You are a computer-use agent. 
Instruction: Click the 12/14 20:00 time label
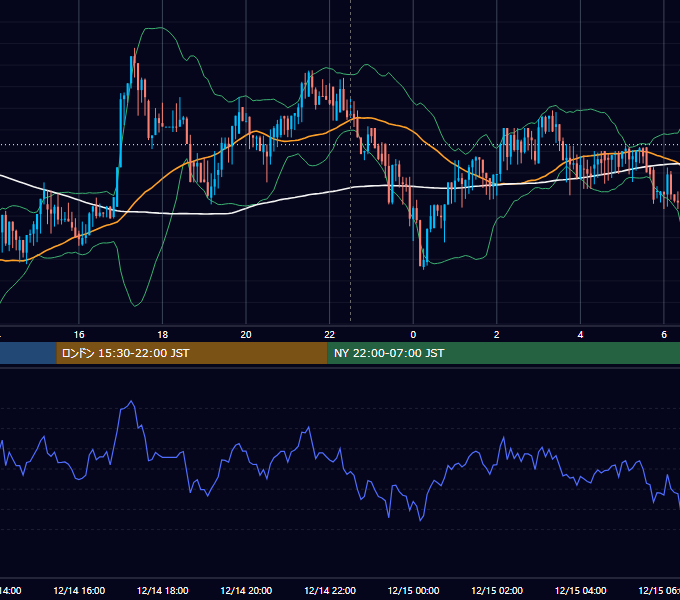(246, 590)
